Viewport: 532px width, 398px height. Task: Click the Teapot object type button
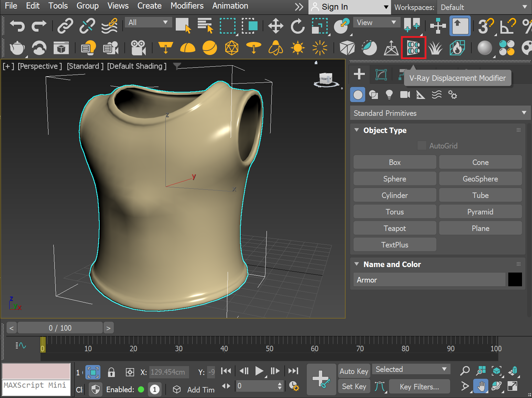pos(394,228)
